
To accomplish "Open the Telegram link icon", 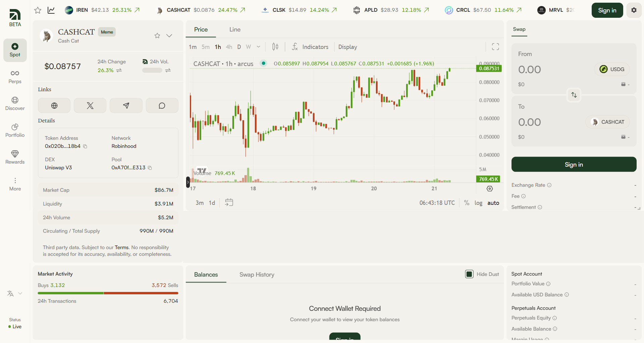I will click(x=126, y=106).
